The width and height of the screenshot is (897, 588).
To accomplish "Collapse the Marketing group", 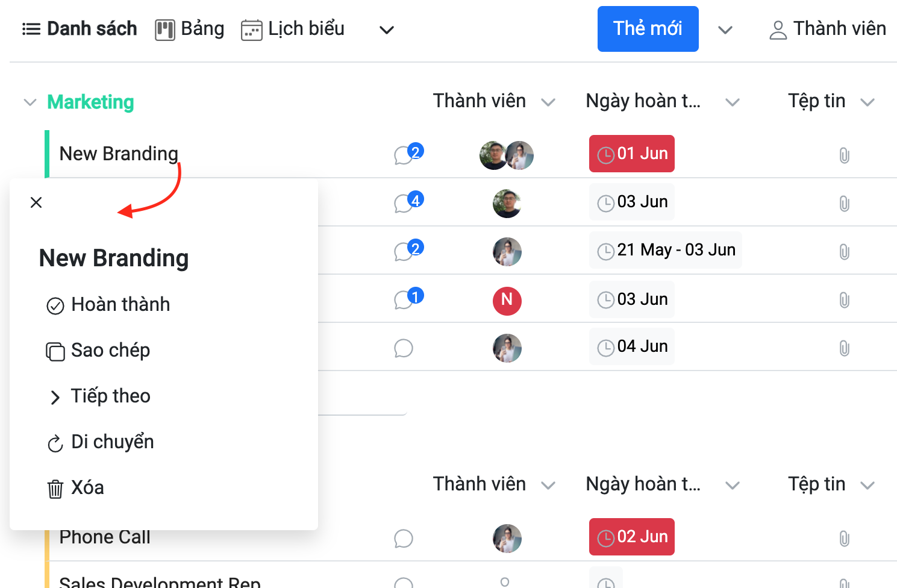I will point(30,102).
